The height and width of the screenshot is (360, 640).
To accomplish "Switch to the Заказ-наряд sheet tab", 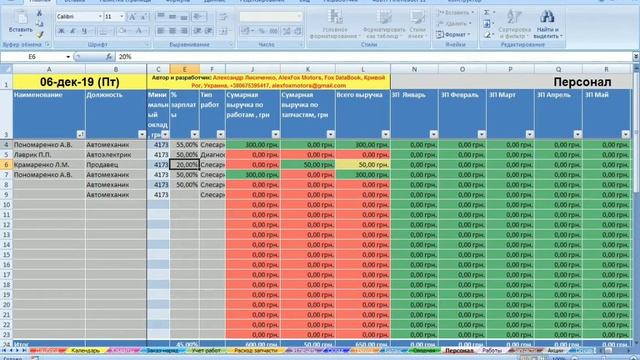I will pyautogui.click(x=162, y=351).
